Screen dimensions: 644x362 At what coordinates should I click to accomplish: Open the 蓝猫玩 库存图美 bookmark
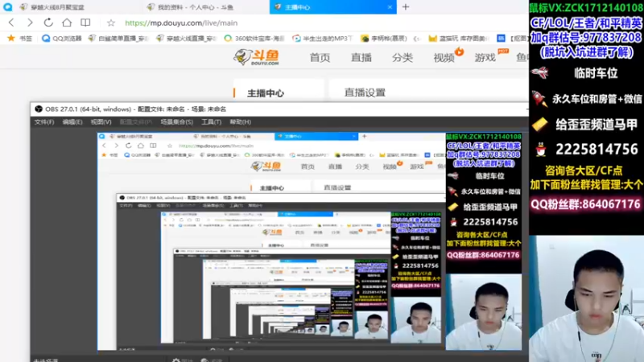click(x=459, y=38)
